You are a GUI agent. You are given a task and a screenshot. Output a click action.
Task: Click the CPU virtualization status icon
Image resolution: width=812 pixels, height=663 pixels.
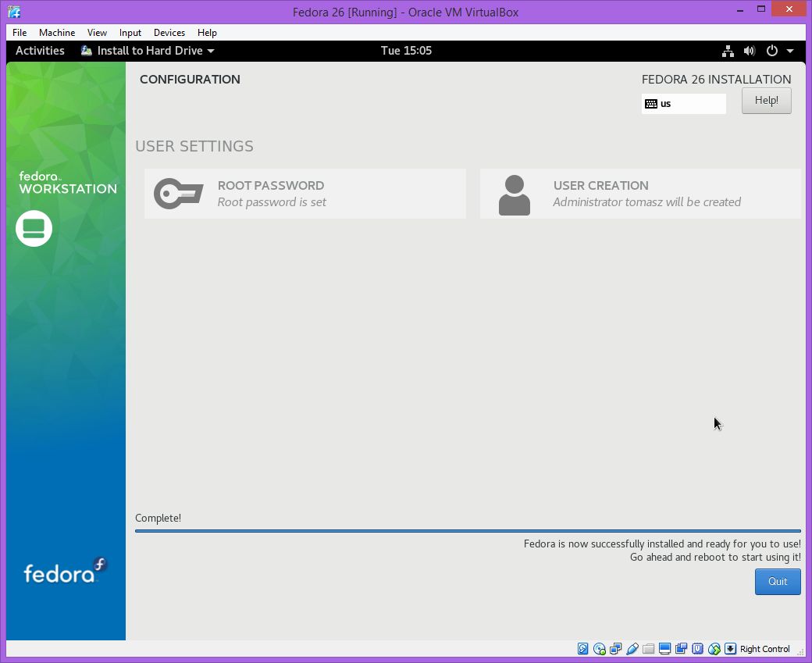[697, 648]
